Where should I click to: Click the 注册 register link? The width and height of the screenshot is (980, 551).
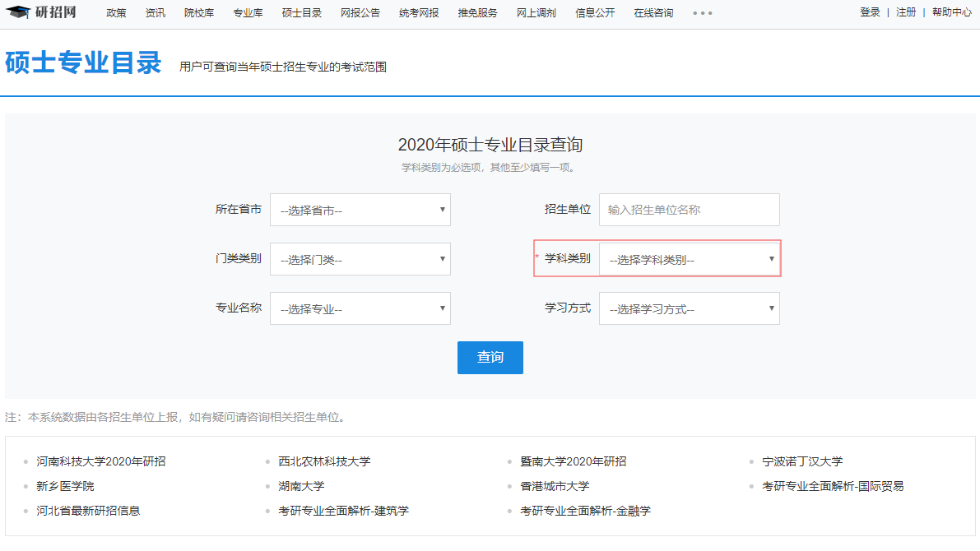pos(906,12)
